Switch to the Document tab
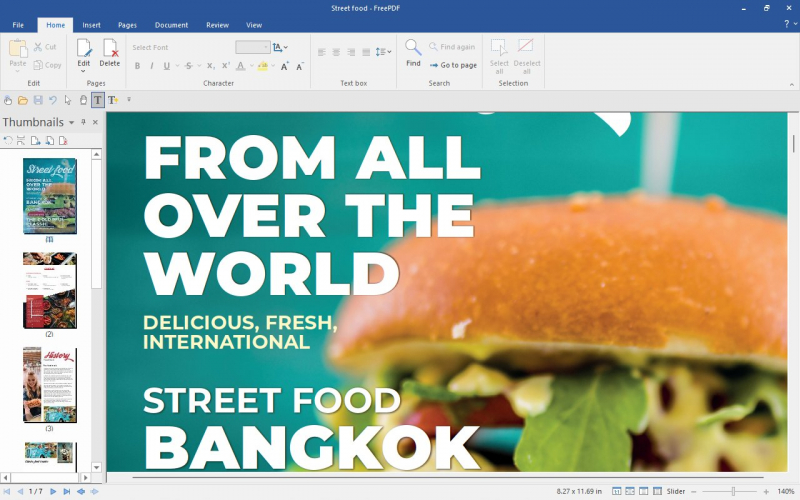Viewport: 800px width, 500px height. [171, 25]
